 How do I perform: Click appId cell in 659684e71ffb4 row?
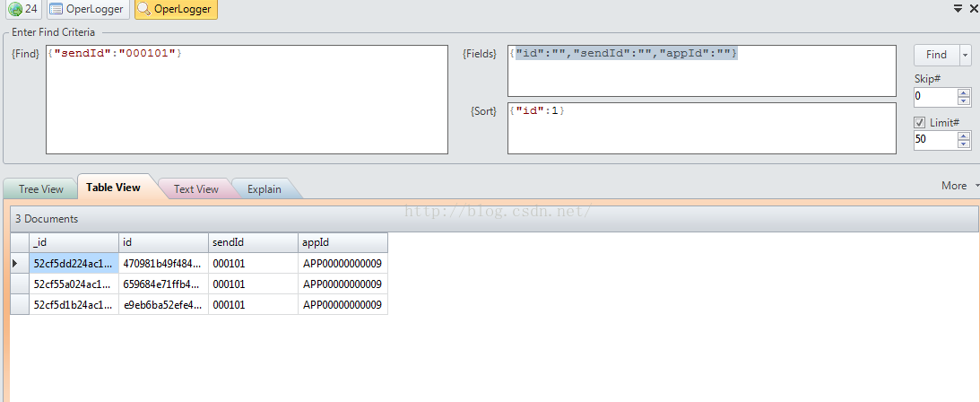pos(343,284)
